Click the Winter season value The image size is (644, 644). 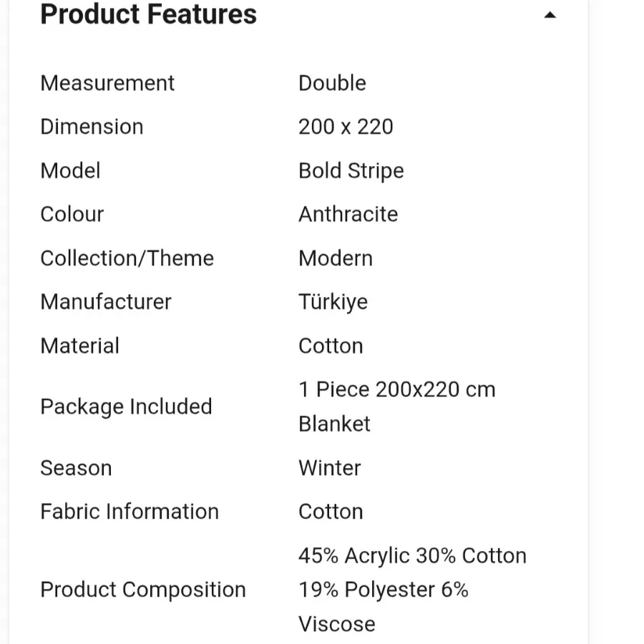tap(329, 468)
